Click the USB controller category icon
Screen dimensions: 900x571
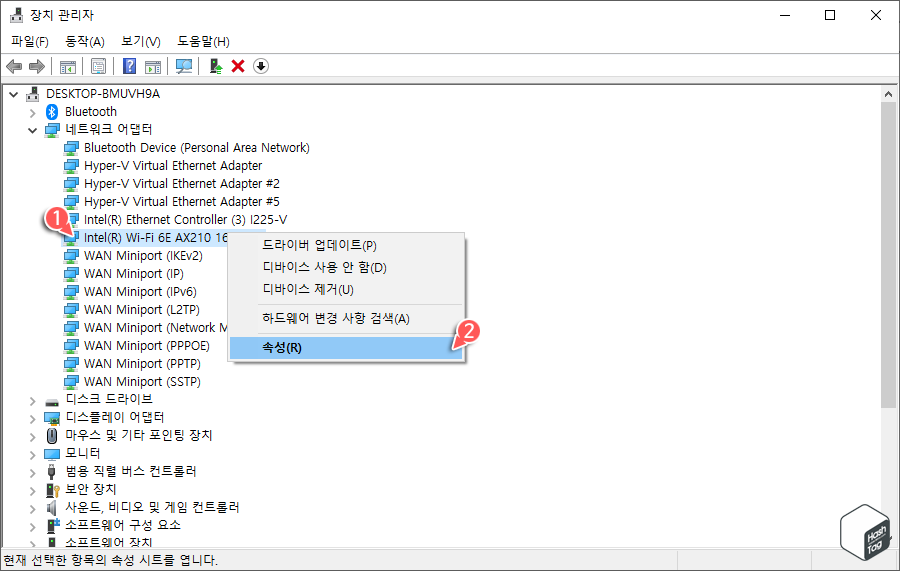point(52,472)
